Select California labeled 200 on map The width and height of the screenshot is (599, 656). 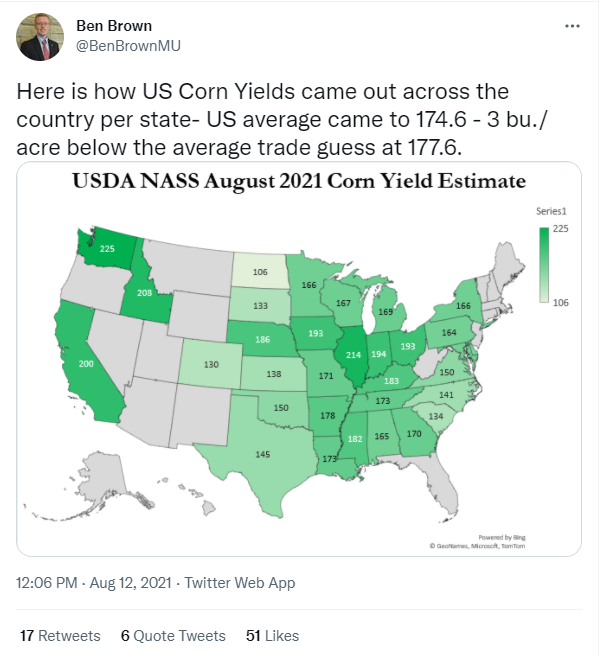pos(86,364)
